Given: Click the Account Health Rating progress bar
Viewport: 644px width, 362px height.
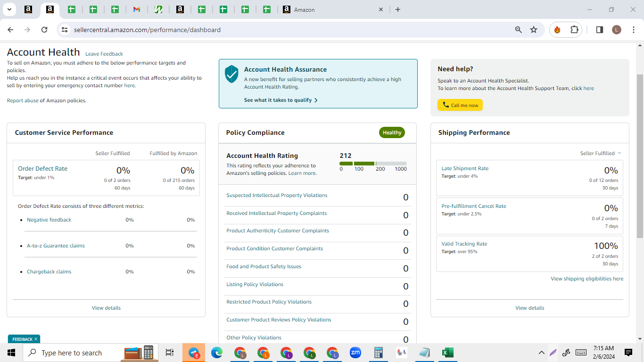Looking at the screenshot, I should click(x=373, y=164).
